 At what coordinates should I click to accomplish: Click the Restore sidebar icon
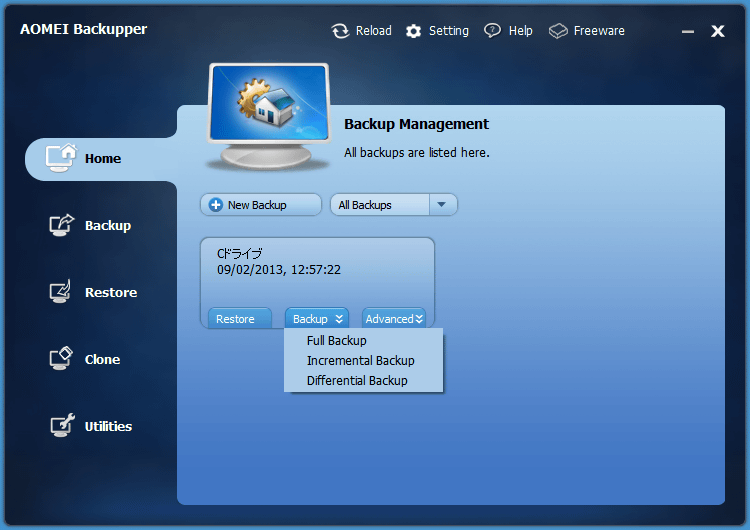(60, 291)
